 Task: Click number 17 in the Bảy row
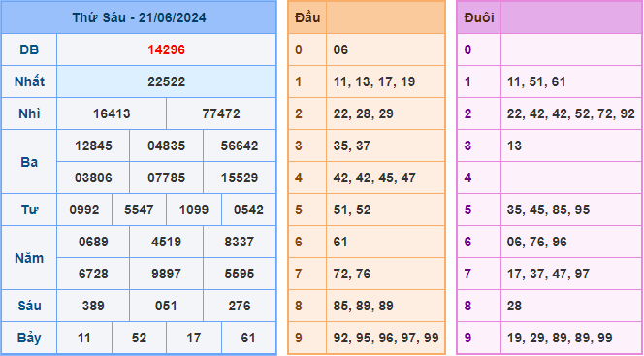194,338
